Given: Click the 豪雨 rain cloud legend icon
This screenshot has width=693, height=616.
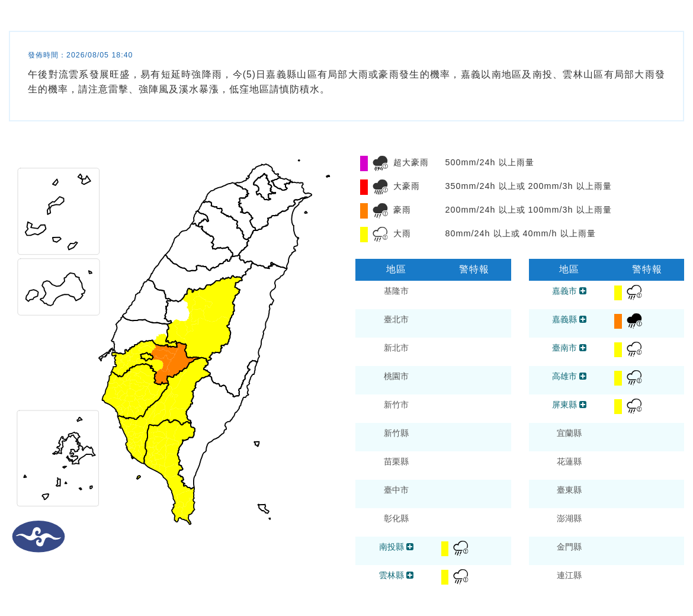Looking at the screenshot, I should click(x=380, y=210).
